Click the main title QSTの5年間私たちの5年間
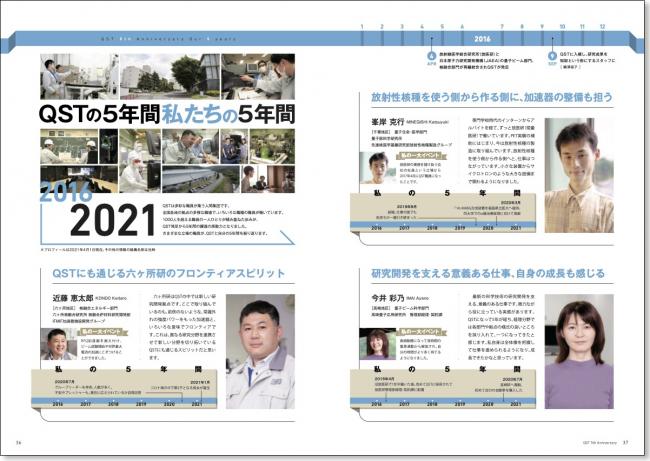Screen dimensions: 650x461 (167, 114)
